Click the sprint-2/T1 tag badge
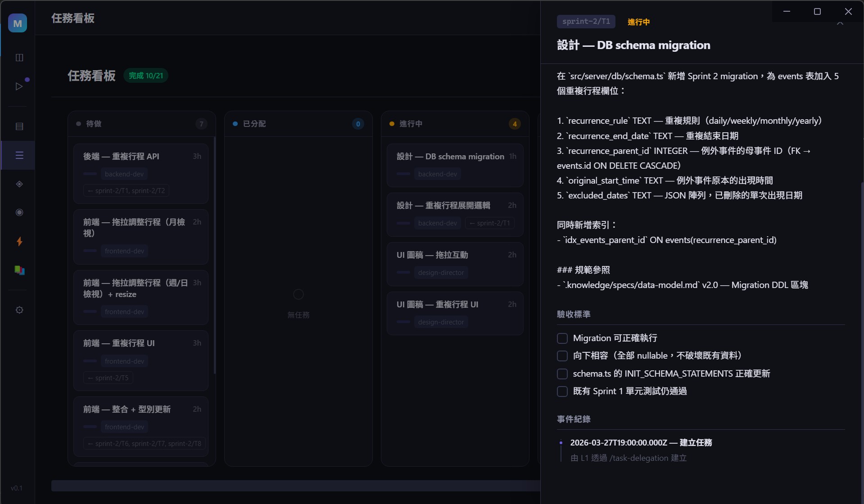864x504 pixels. pyautogui.click(x=586, y=21)
